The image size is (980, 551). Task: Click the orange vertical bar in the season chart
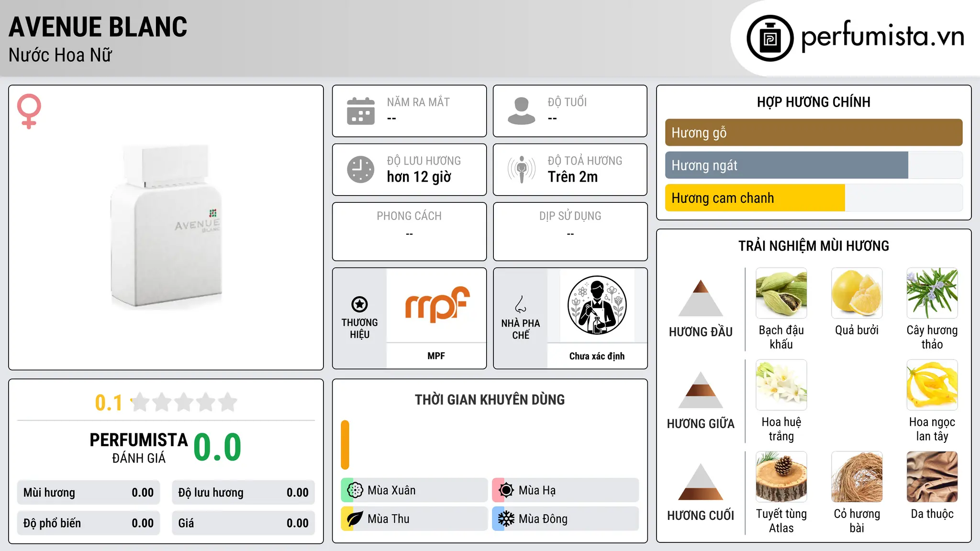(x=345, y=445)
